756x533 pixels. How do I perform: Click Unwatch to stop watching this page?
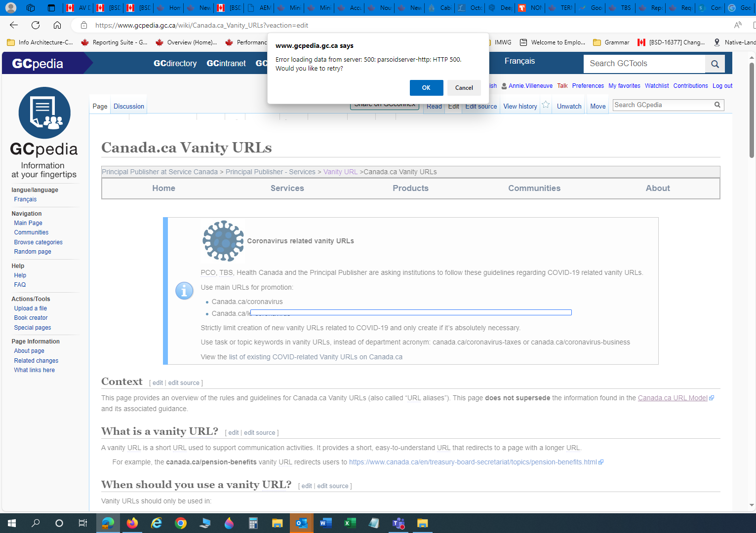(569, 106)
